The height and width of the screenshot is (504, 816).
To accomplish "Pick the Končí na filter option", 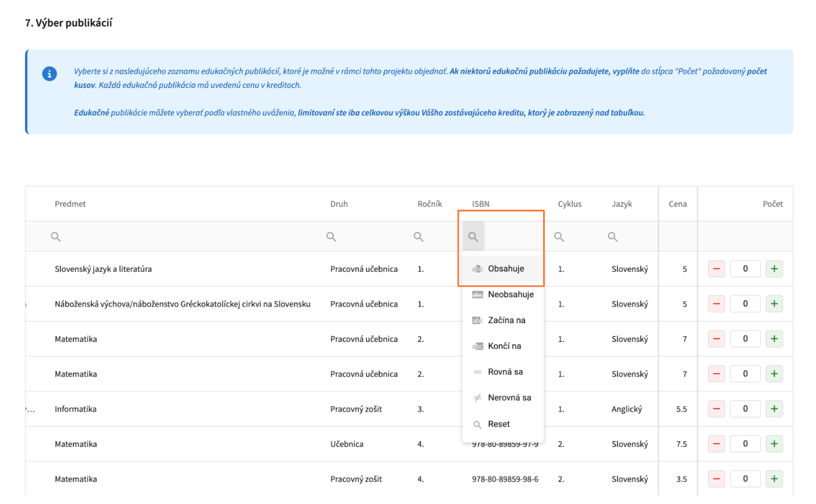I will 504,346.
